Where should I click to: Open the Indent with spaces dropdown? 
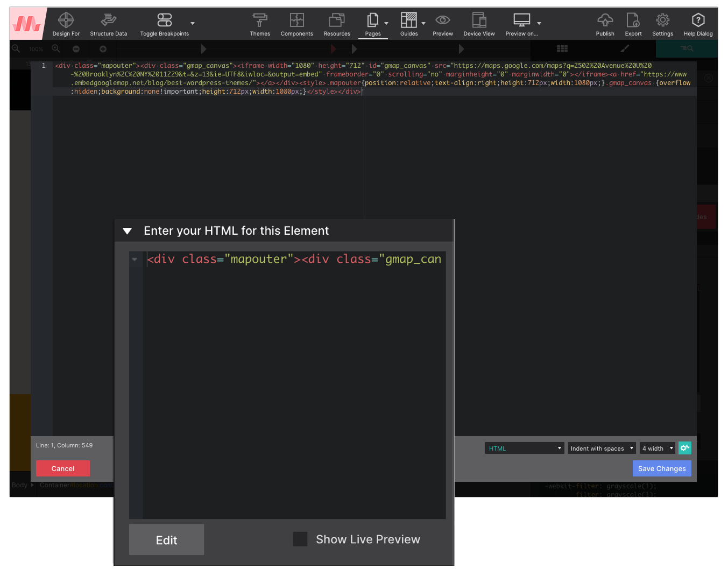point(602,448)
